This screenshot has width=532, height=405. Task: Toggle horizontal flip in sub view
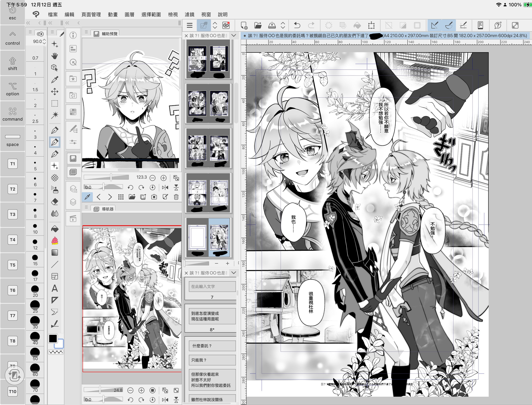[x=165, y=187]
